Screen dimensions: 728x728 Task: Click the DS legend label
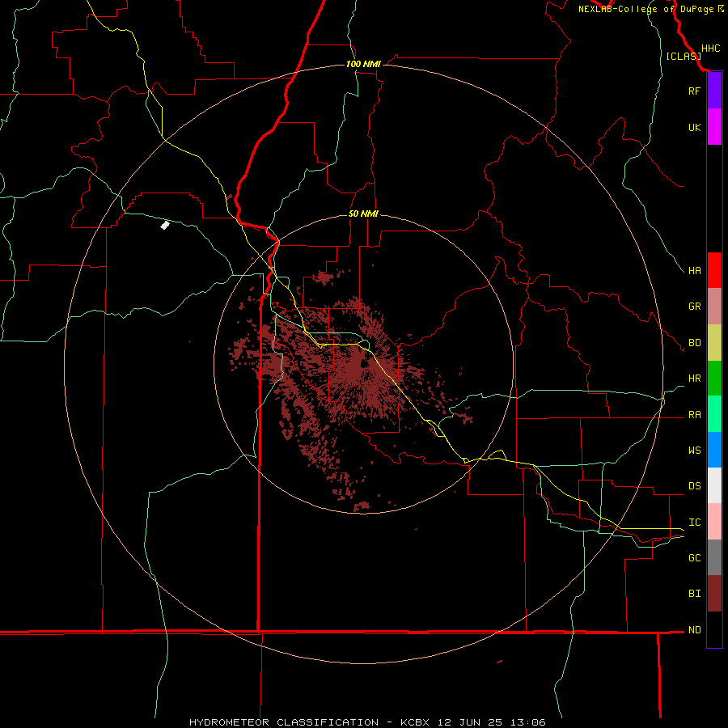[x=695, y=486]
